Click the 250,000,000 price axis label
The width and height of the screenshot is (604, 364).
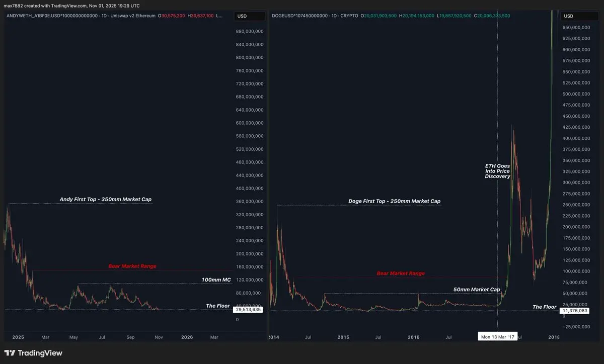click(x=576, y=205)
